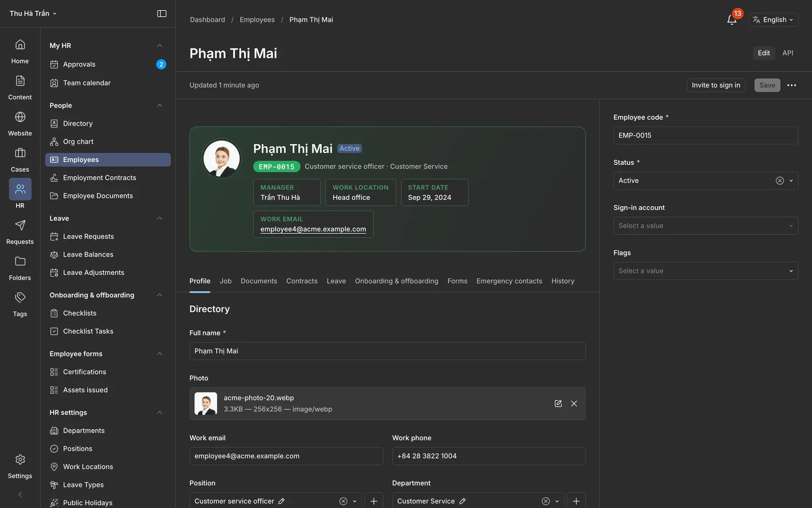
Task: Clear the Department field value
Action: 546,501
